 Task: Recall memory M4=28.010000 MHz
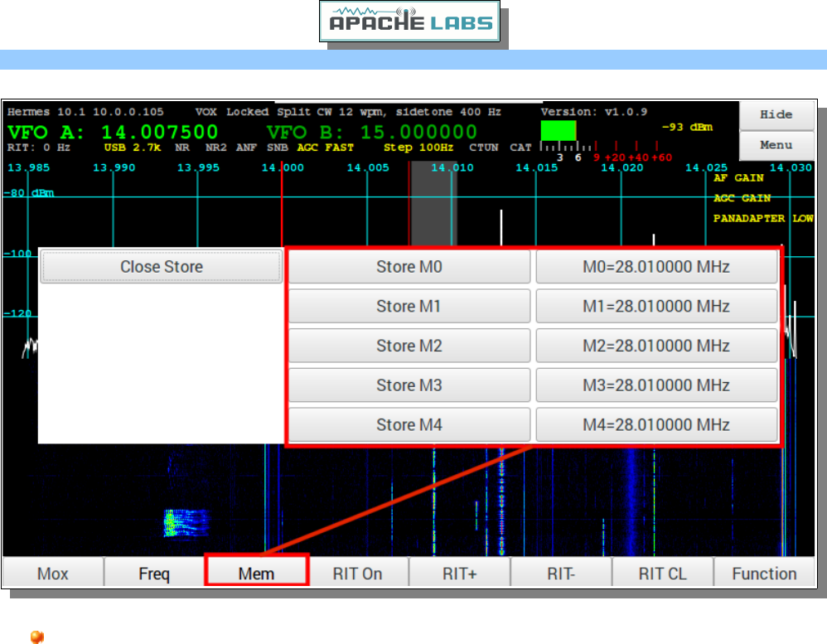click(x=656, y=424)
